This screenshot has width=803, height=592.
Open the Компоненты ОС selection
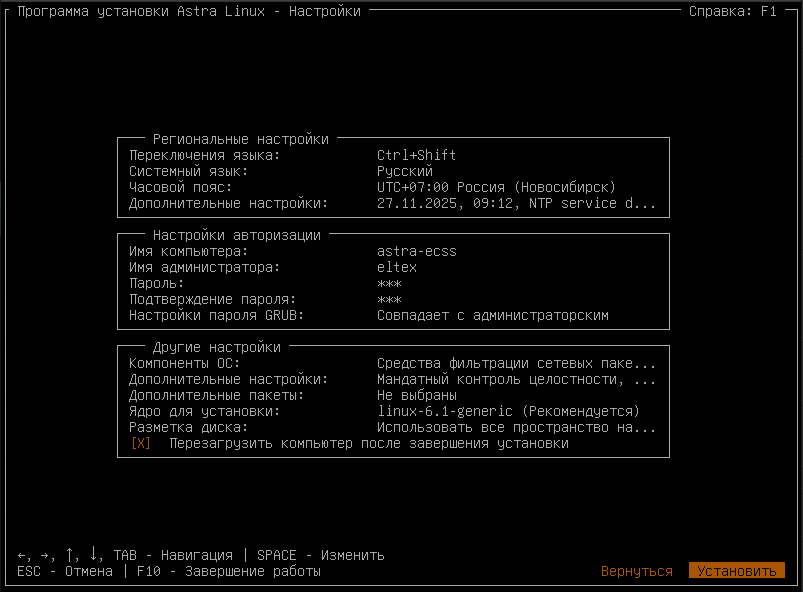pyautogui.click(x=516, y=363)
